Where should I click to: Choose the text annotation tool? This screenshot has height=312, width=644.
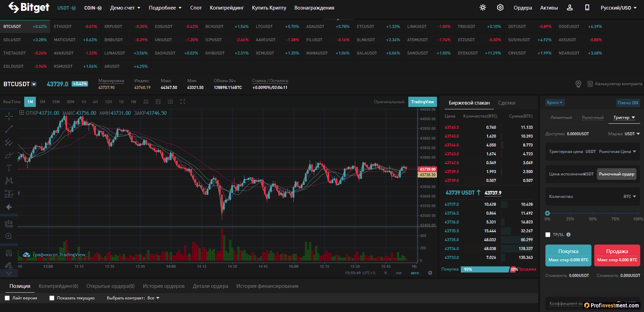click(x=9, y=168)
